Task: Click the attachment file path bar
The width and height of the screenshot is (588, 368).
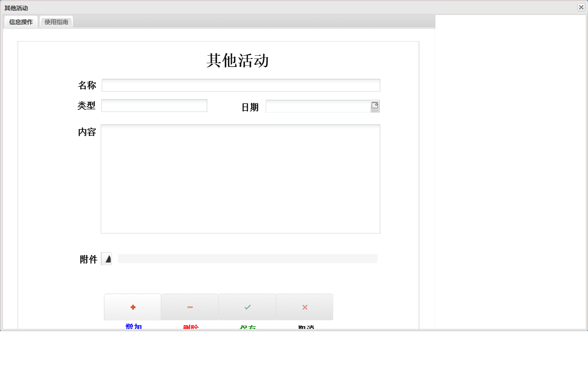Action: click(246, 259)
